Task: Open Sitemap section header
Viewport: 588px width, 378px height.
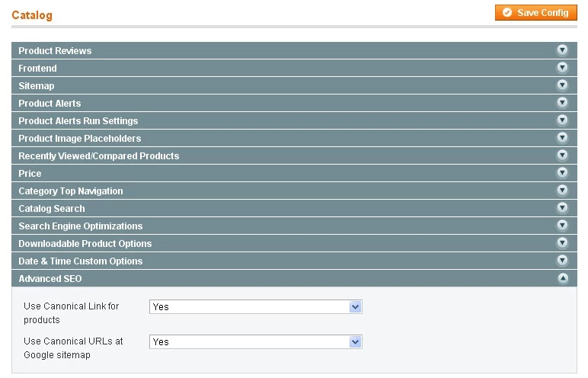Action: (x=294, y=85)
